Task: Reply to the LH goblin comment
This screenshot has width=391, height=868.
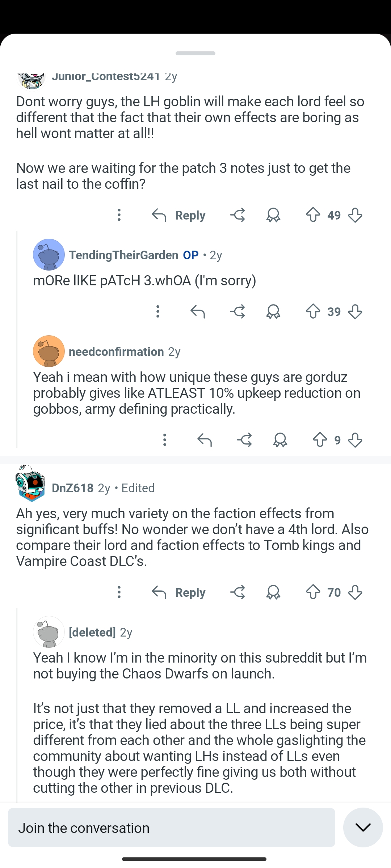Action: click(179, 215)
